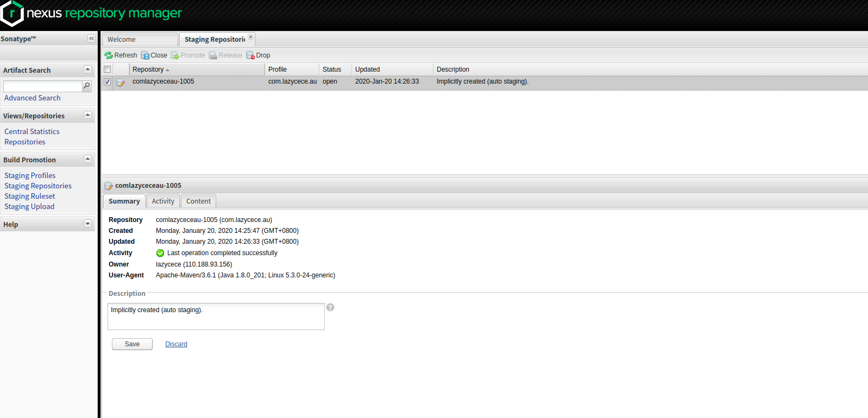868x418 pixels.
Task: Sort by the Profile column header
Action: (x=292, y=69)
